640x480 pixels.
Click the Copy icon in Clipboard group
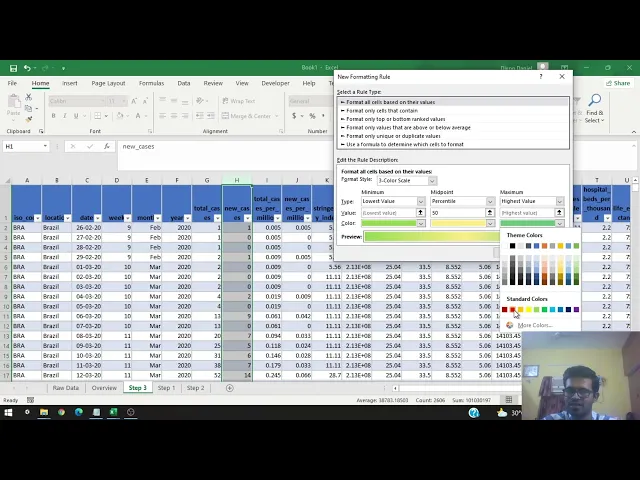click(x=28, y=109)
